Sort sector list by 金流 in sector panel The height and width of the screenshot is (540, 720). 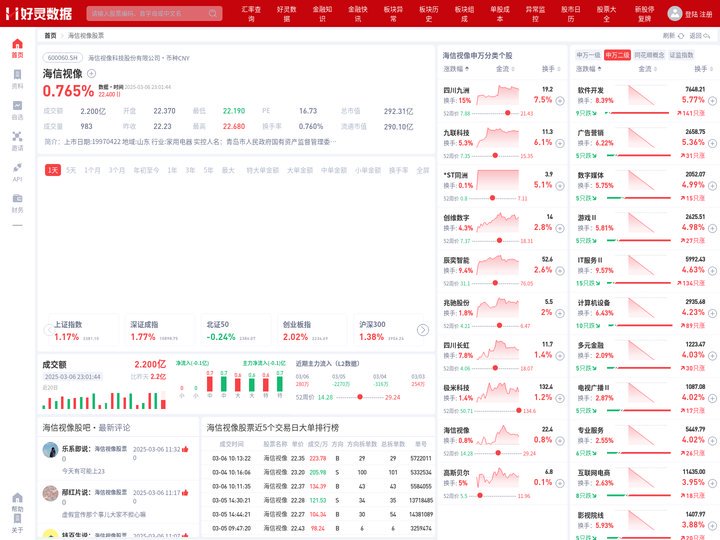pos(647,69)
